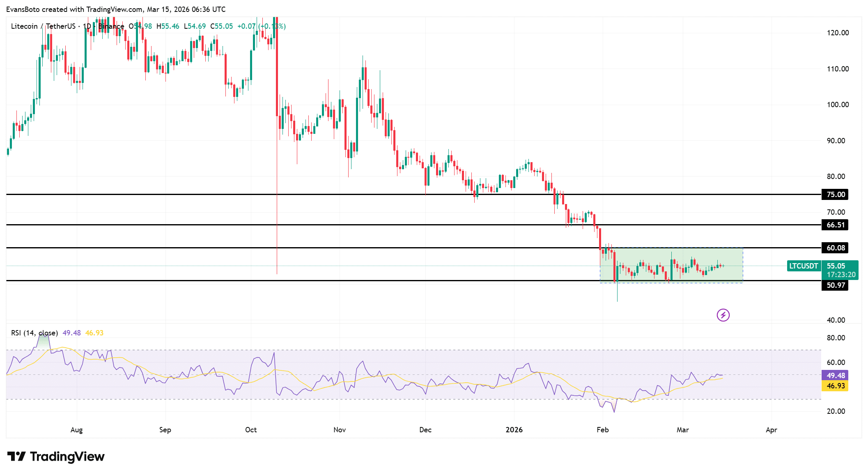
Task: Open the 1D timeframe selector
Action: (87, 26)
